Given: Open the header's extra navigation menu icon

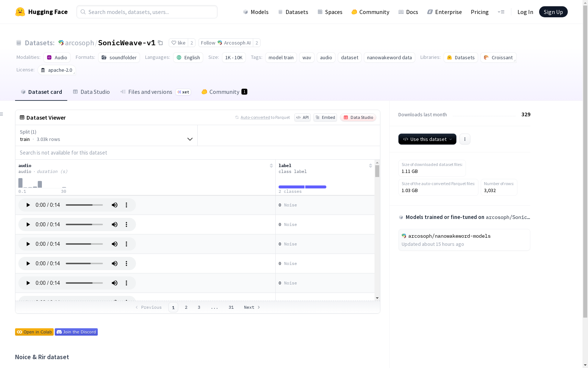Looking at the screenshot, I should (x=501, y=12).
